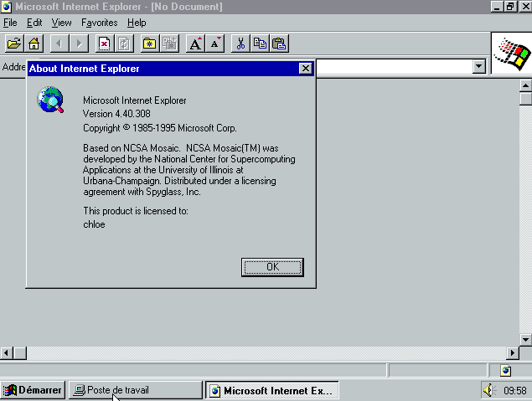Click the Back arrow toolbar button

click(59, 44)
